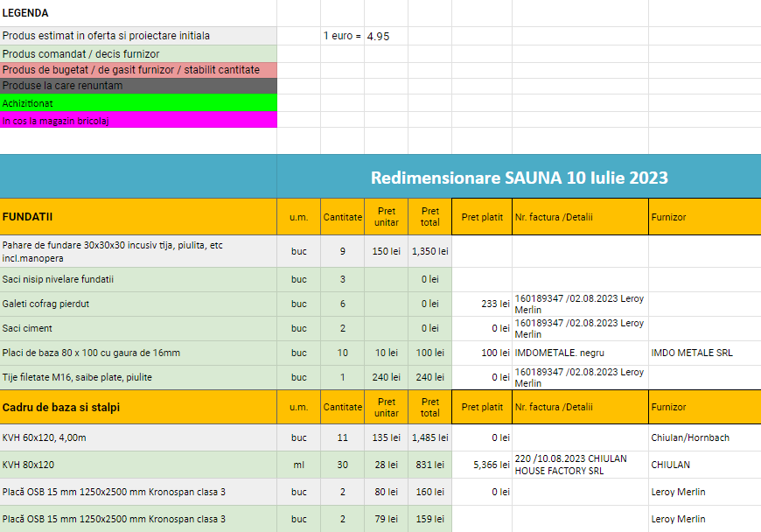Viewport: 761px width, 532px height.
Task: Select the paid price cell showing 233 lei
Action: pos(482,304)
